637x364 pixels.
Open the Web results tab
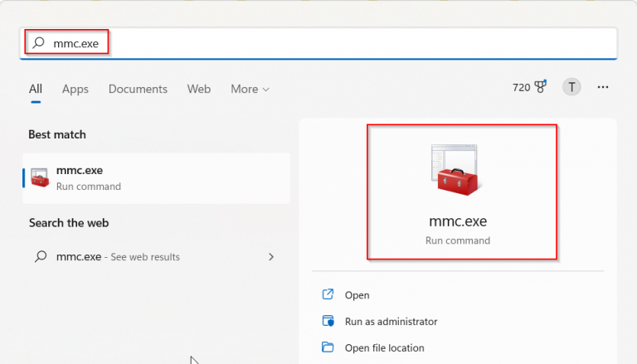199,89
